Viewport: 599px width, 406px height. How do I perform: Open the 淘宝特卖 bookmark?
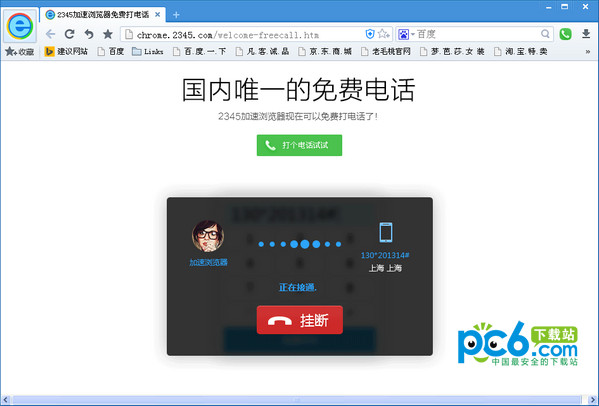tap(521, 52)
